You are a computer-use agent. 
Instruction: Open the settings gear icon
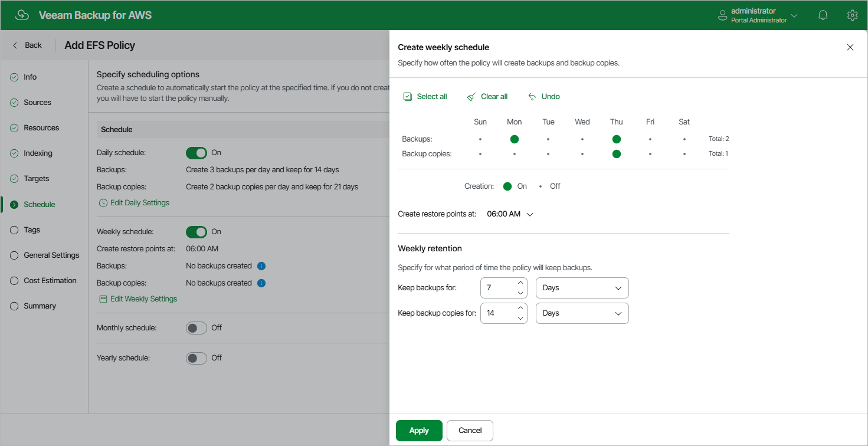click(852, 15)
